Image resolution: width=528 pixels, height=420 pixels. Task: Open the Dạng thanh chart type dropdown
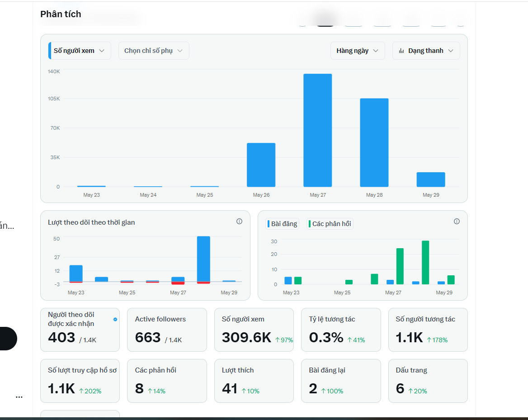point(426,51)
